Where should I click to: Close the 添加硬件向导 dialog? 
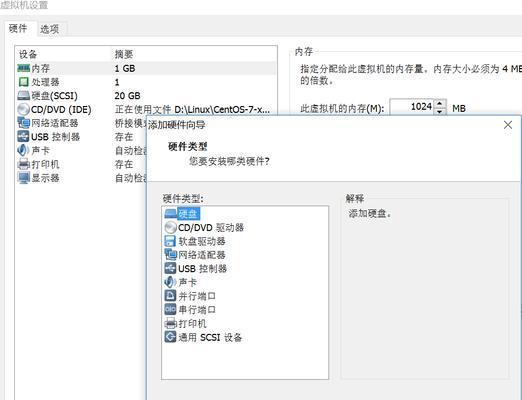coord(508,125)
